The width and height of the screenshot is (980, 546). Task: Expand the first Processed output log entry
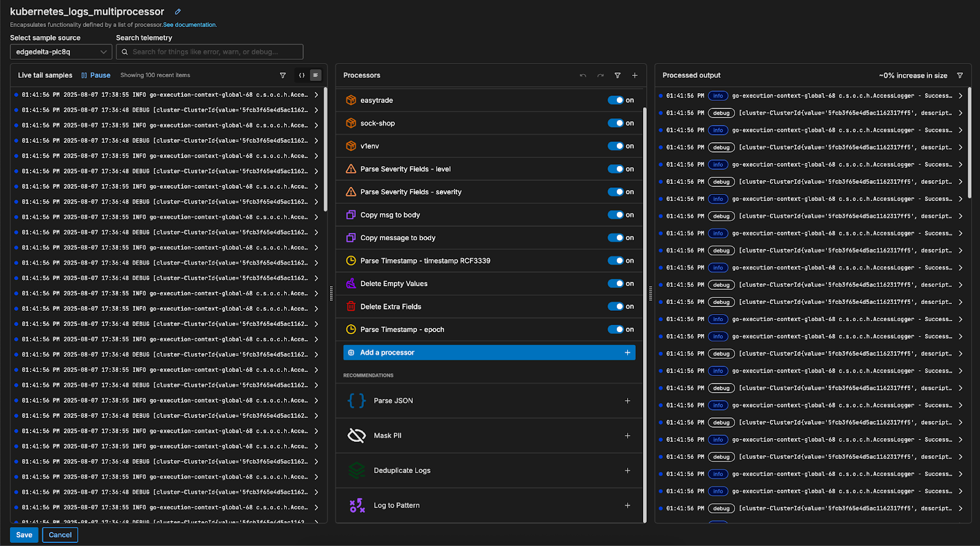pos(960,96)
